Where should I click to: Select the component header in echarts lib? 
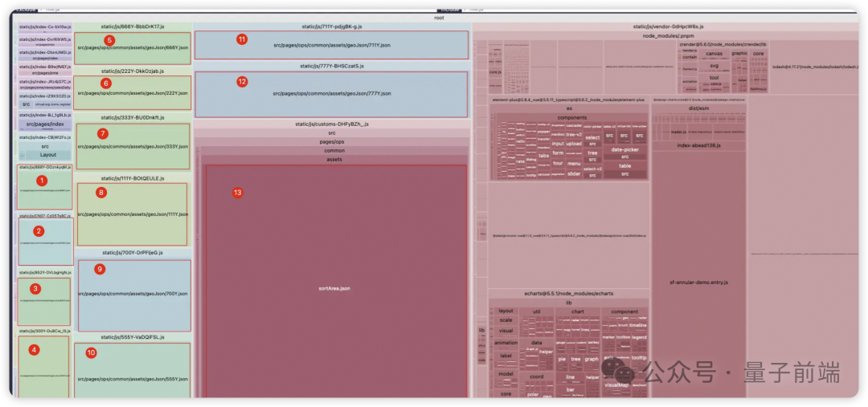tap(624, 312)
